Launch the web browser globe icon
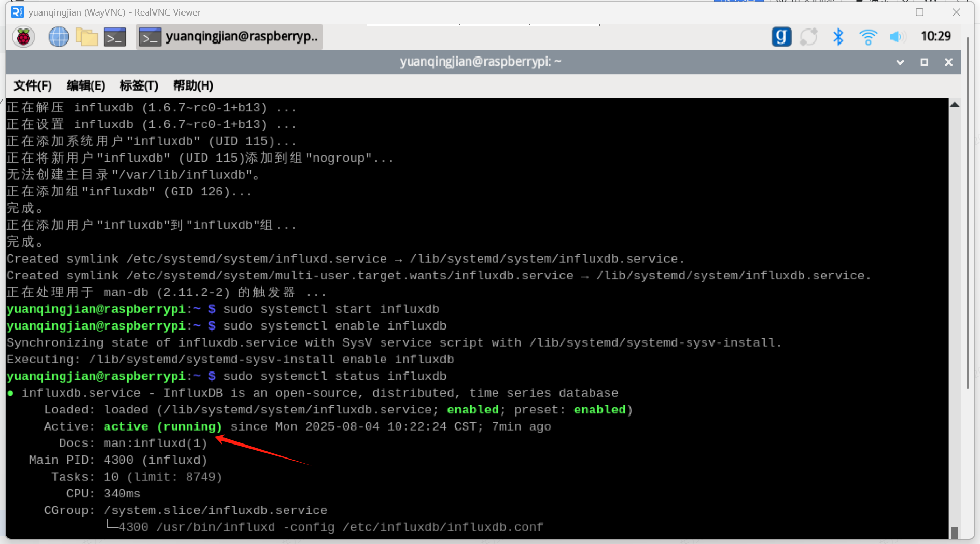 pyautogui.click(x=59, y=37)
